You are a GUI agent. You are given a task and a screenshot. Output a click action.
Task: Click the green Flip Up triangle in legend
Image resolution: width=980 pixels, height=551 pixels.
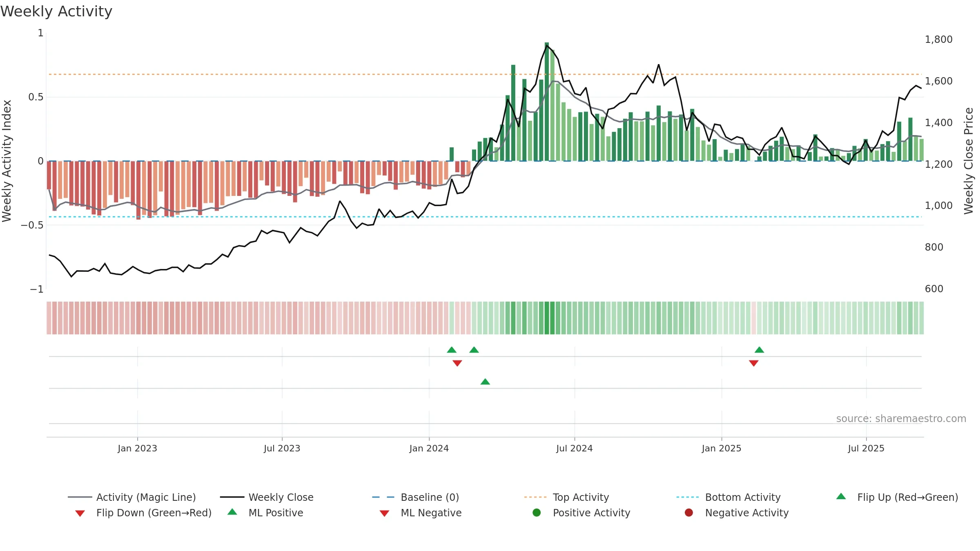point(841,496)
